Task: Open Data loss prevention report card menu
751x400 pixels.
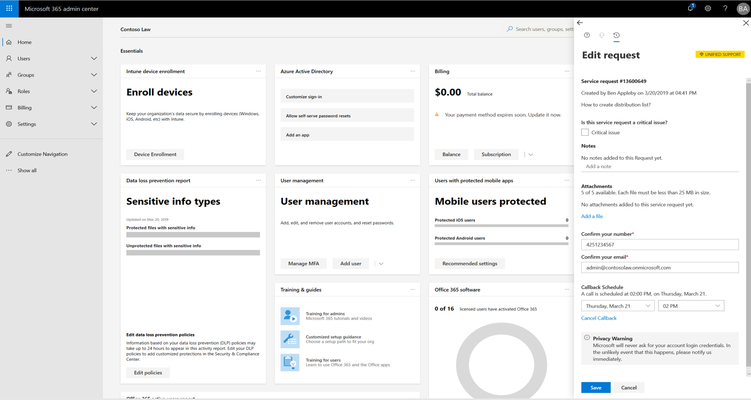Action: click(x=259, y=181)
